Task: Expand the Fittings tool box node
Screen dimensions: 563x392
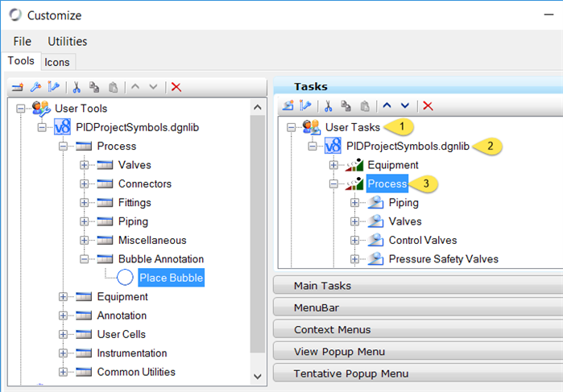Action: click(84, 203)
